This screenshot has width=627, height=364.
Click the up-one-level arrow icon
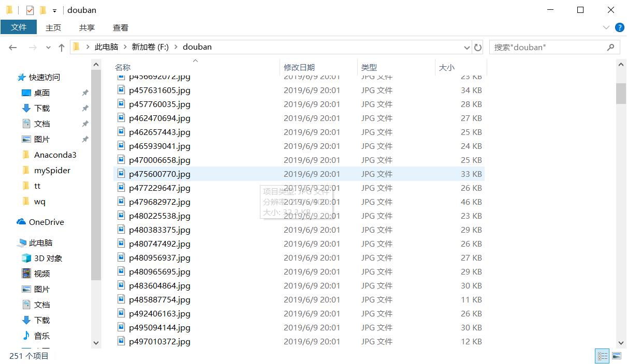tap(61, 47)
